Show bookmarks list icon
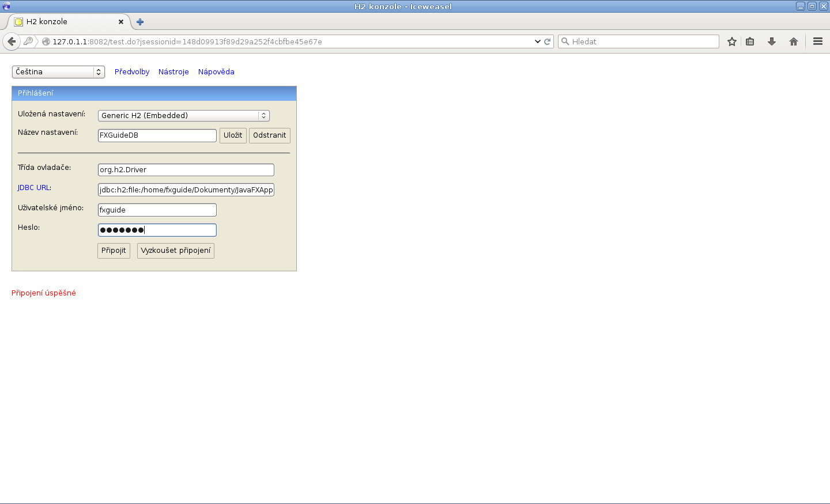 tap(750, 41)
